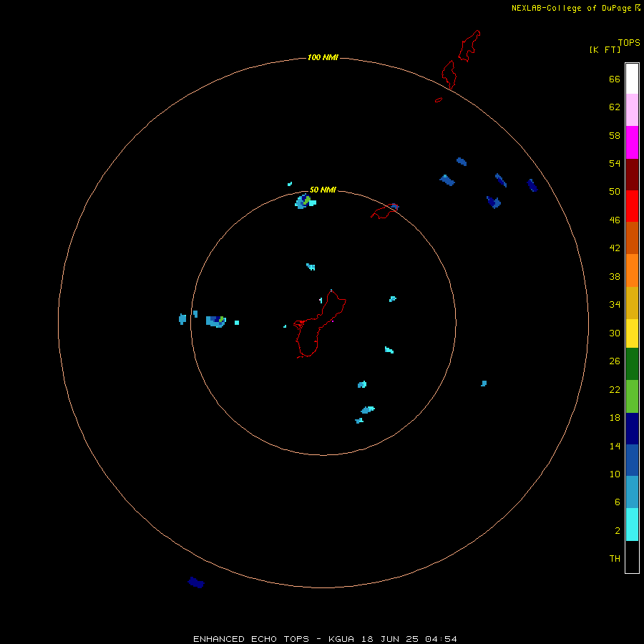Click the "54" legend value
Viewport: 644px width, 644px height.
pos(615,163)
